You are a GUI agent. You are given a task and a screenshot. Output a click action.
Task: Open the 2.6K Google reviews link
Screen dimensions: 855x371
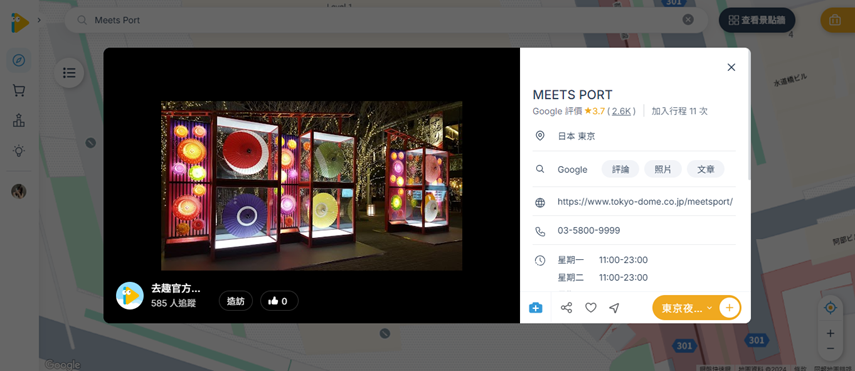tap(621, 111)
